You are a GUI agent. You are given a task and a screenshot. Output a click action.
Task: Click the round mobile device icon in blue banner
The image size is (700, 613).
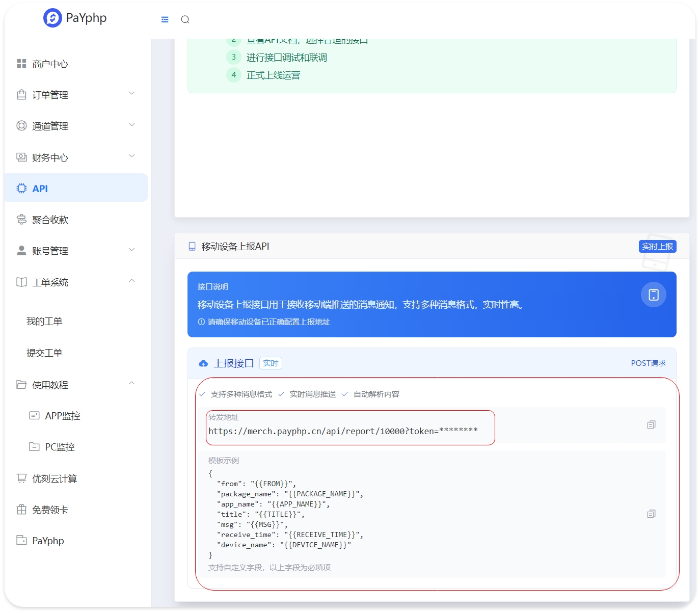(x=653, y=295)
